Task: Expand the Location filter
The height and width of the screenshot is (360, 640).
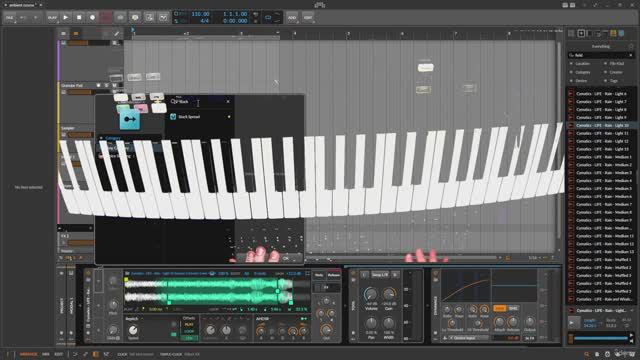Action: coord(582,64)
